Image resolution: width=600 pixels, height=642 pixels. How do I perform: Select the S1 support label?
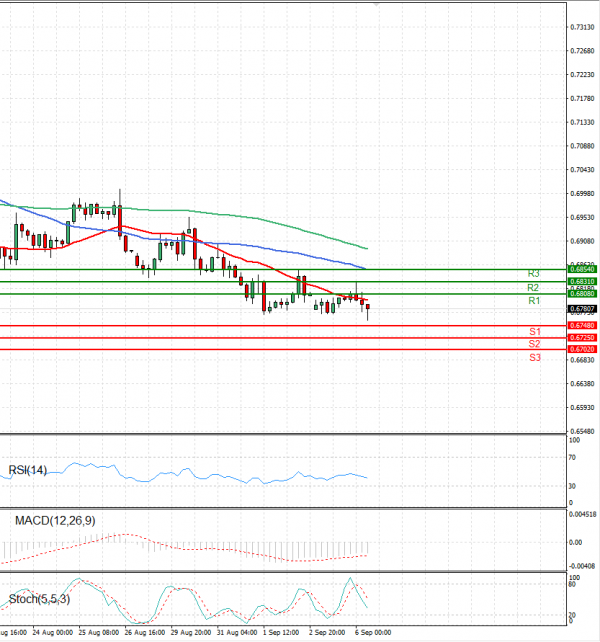(x=535, y=332)
